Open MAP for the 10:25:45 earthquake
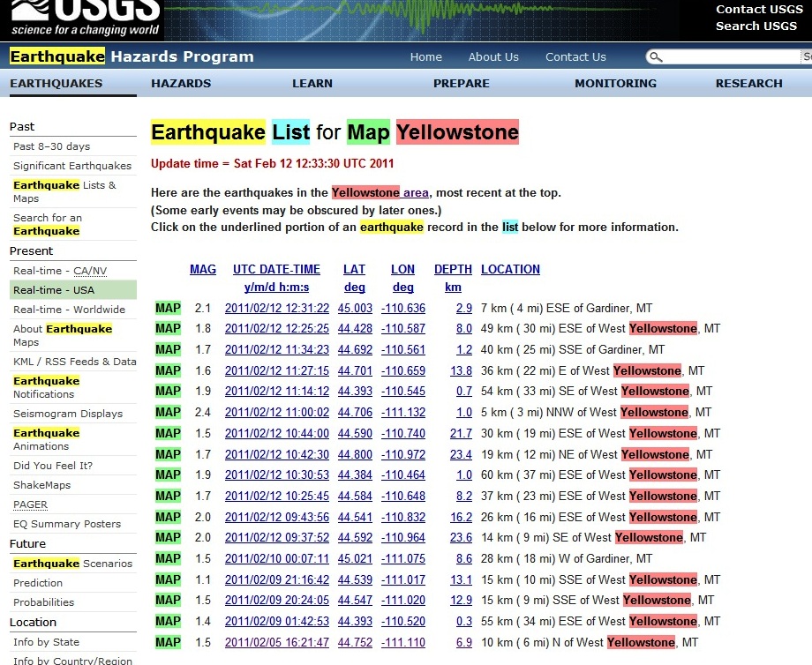812x665 pixels. [169, 497]
